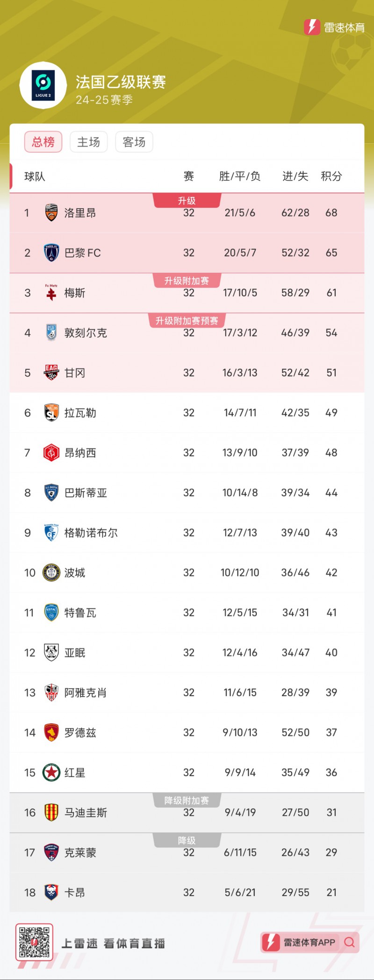
Task: Select the 总榜 overall standings tab
Action: click(x=43, y=142)
